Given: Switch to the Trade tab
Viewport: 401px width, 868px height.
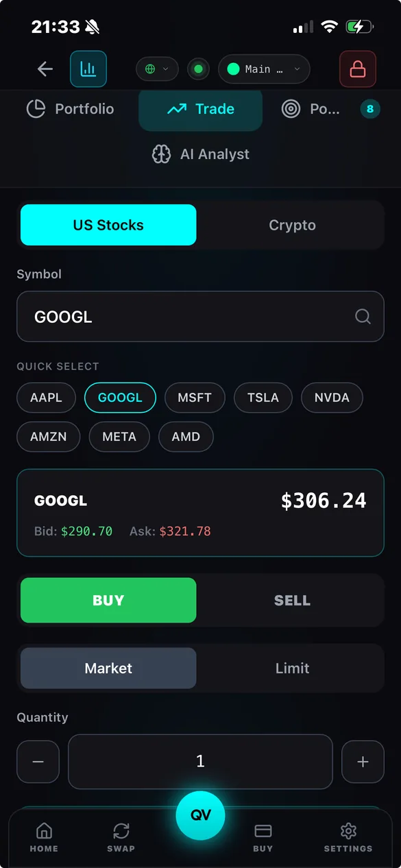Looking at the screenshot, I should coord(200,108).
